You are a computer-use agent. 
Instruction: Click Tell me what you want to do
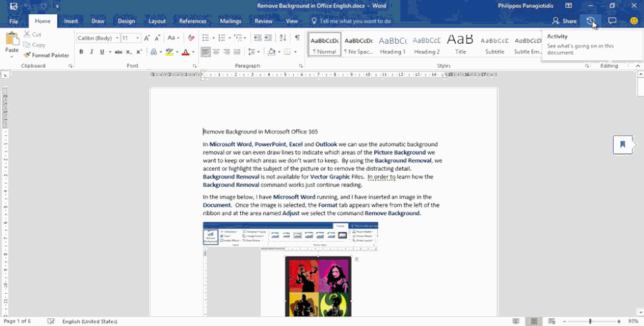(x=351, y=21)
